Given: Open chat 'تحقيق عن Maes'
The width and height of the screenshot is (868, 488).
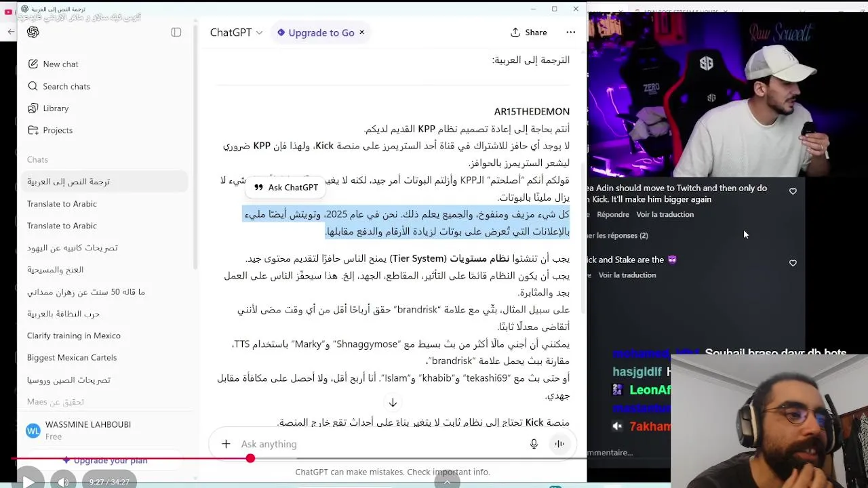Looking at the screenshot, I should 56,401.
